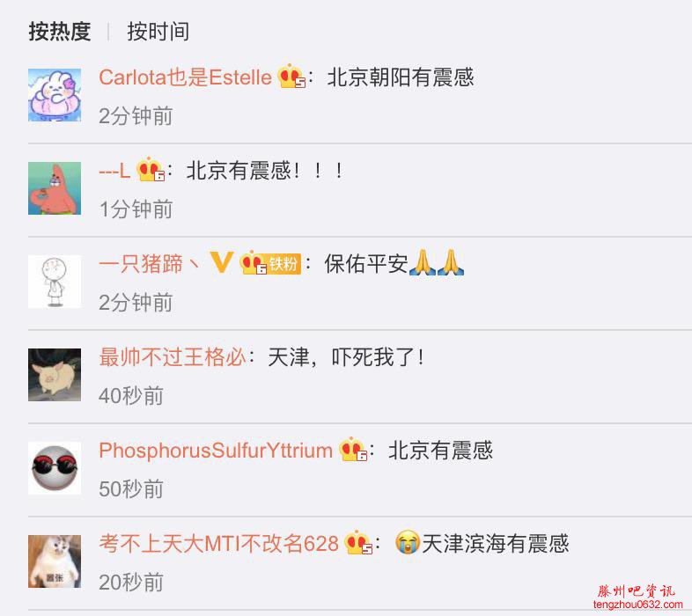Open stick figure avatar of 一只猪蹄、
Viewport: 692px width, 616px height.
[55, 282]
